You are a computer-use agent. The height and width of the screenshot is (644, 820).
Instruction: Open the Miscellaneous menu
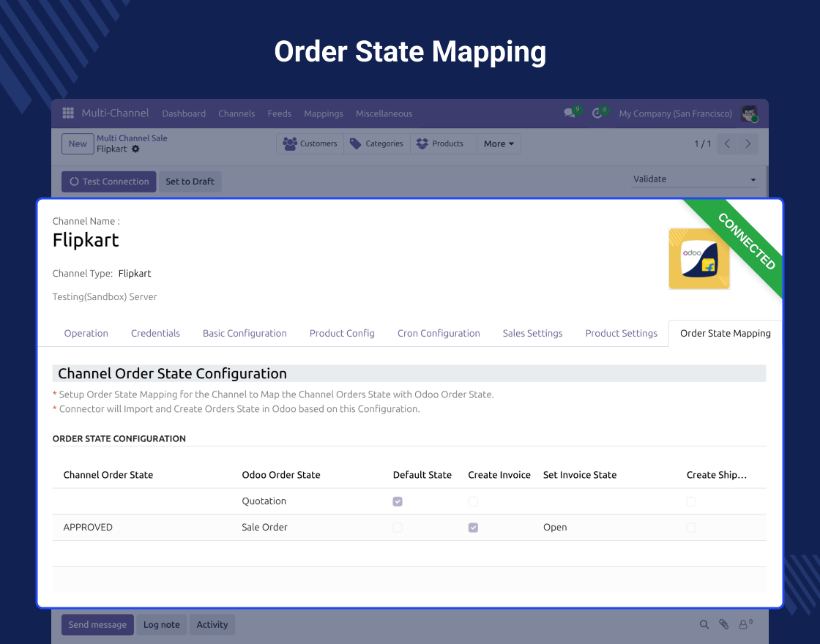tap(384, 113)
